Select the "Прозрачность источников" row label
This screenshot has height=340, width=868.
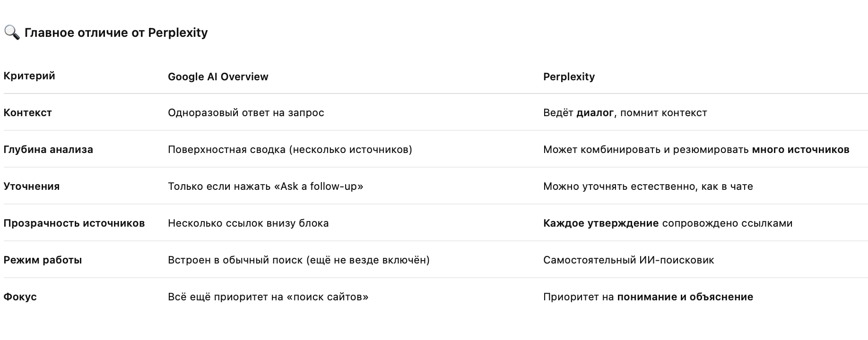pyautogui.click(x=74, y=223)
